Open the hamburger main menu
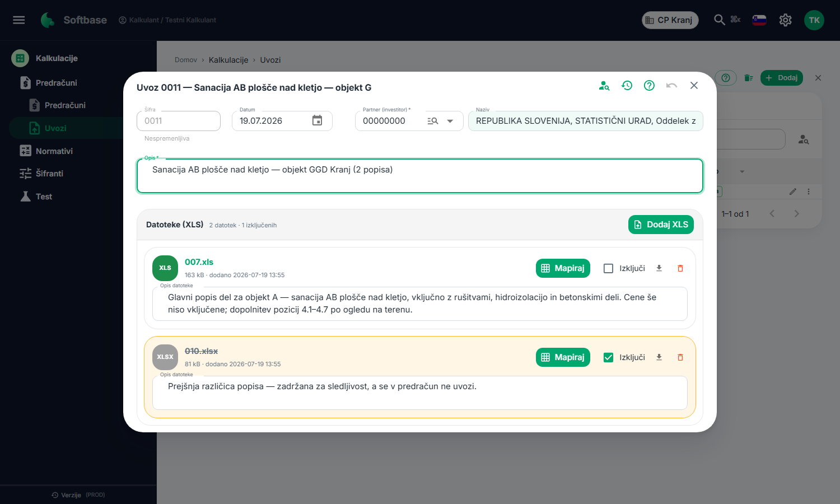Image resolution: width=840 pixels, height=504 pixels. coord(19,20)
